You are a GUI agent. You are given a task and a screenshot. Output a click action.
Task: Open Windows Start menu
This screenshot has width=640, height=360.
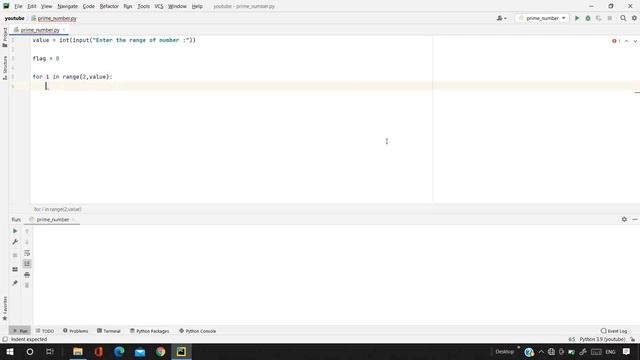click(10, 352)
